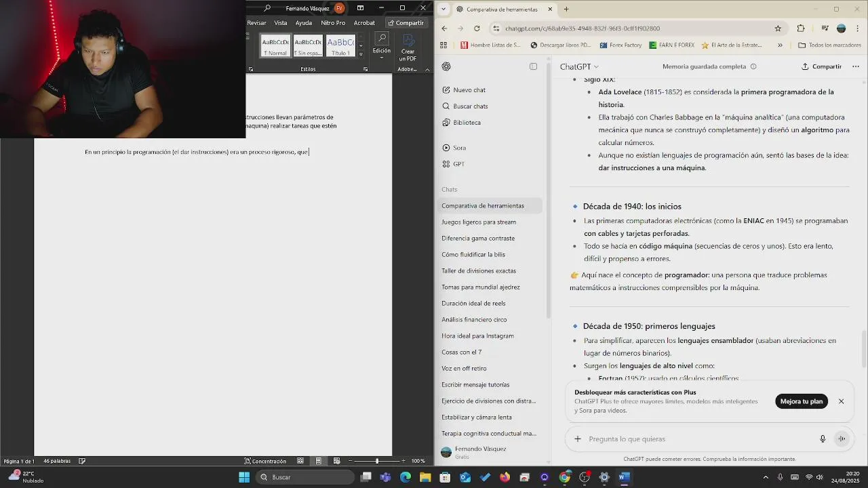This screenshot has height=488, width=868.
Task: Apply the Sin espaciado style
Action: click(308, 45)
